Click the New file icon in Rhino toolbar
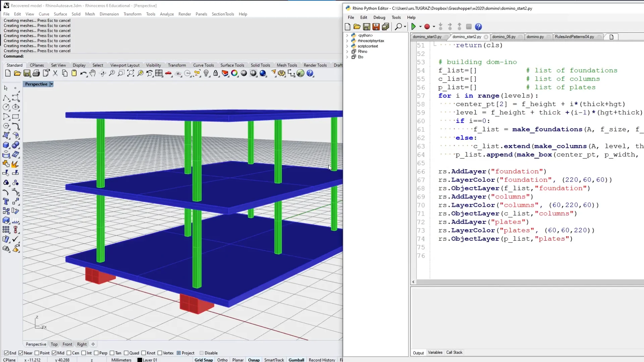This screenshot has width=644, height=362. pos(8,73)
